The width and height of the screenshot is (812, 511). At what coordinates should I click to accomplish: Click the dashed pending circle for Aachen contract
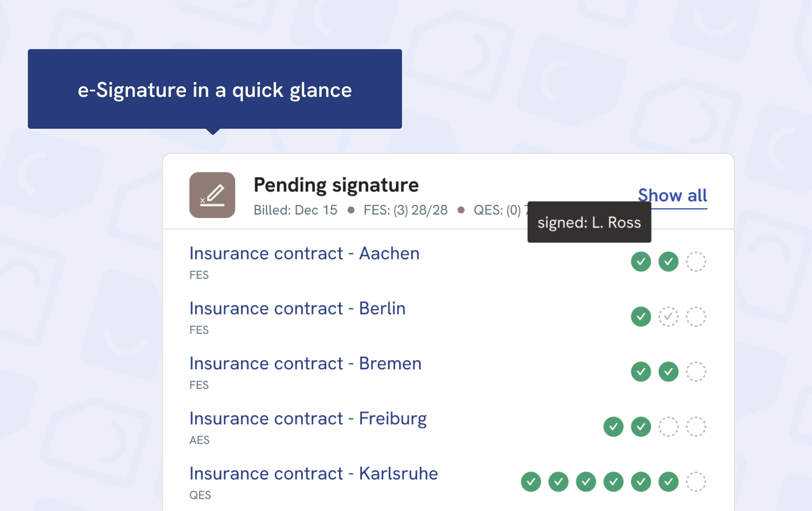coord(696,261)
